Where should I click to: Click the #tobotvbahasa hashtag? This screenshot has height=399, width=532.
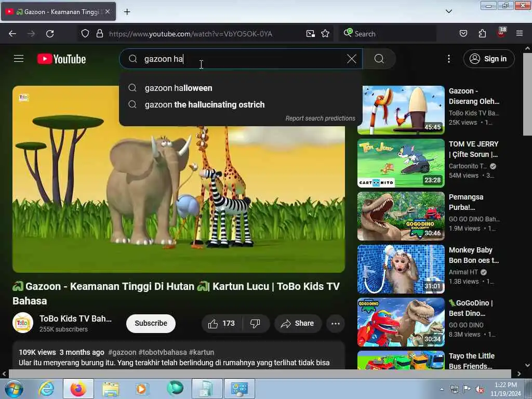pos(162,353)
